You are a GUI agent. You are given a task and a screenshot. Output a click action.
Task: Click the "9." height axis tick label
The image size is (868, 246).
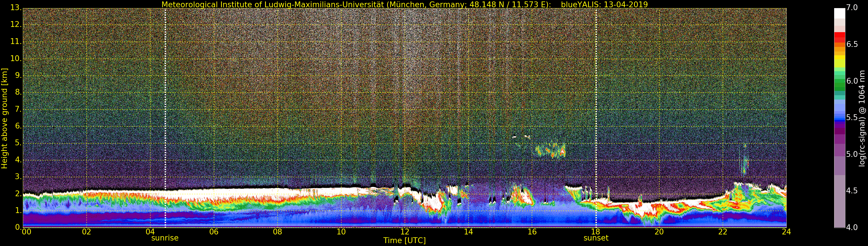pyautogui.click(x=18, y=75)
